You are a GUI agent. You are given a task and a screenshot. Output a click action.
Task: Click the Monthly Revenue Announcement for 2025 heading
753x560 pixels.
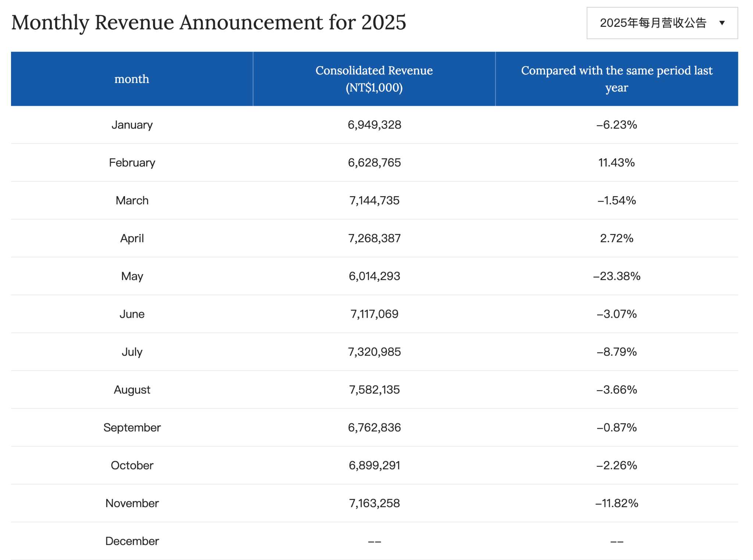point(208,22)
